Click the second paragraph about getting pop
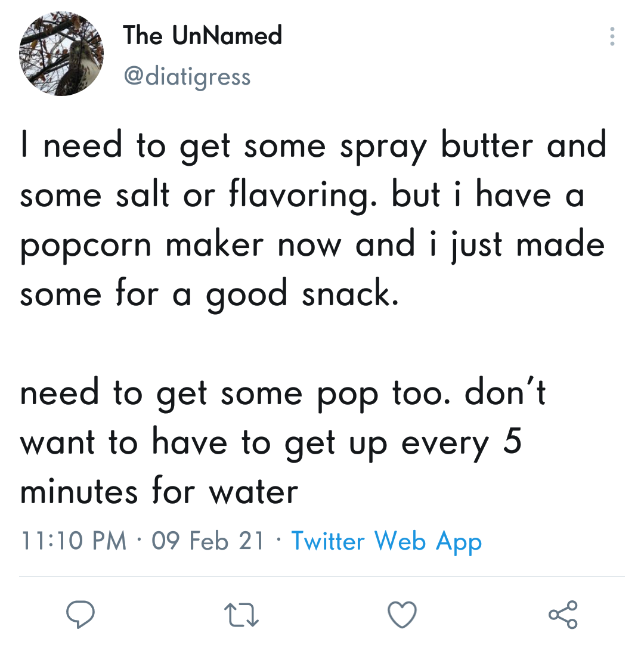This screenshot has height=648, width=644. point(283,442)
